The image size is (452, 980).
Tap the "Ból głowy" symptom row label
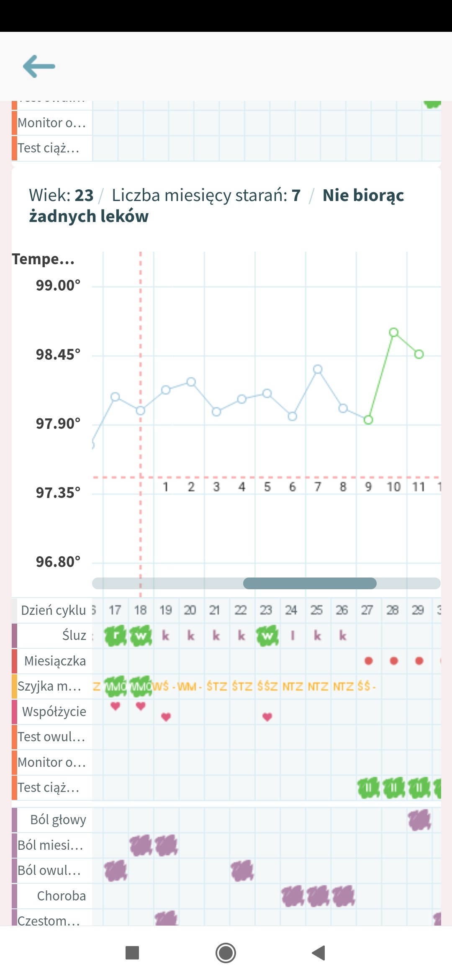pos(58,820)
